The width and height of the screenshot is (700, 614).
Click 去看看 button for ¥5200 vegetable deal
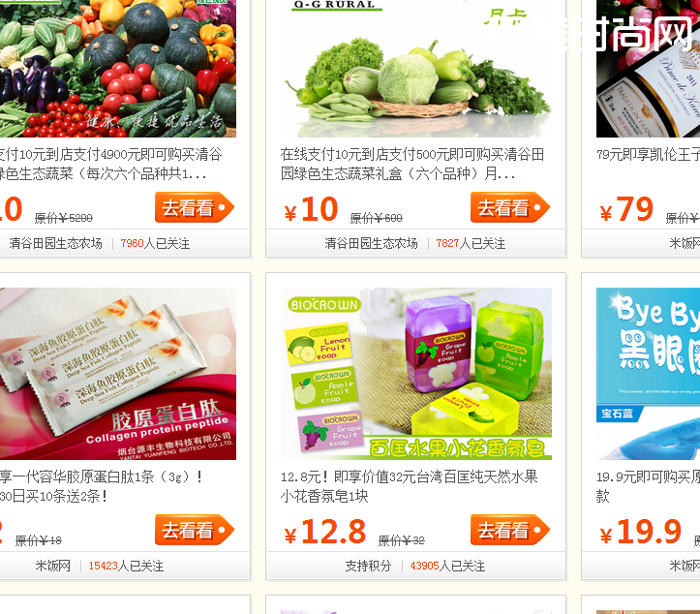point(195,207)
